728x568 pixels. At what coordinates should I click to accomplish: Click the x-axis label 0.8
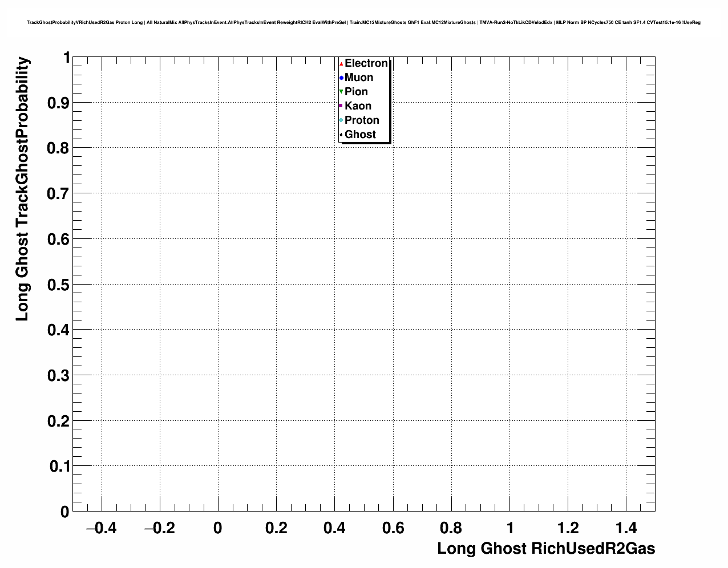coord(451,528)
